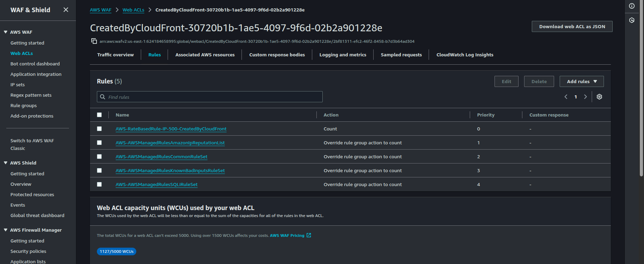Open Regex pattern sets in sidebar
Screen dimensions: 644x264
[x=31, y=95]
